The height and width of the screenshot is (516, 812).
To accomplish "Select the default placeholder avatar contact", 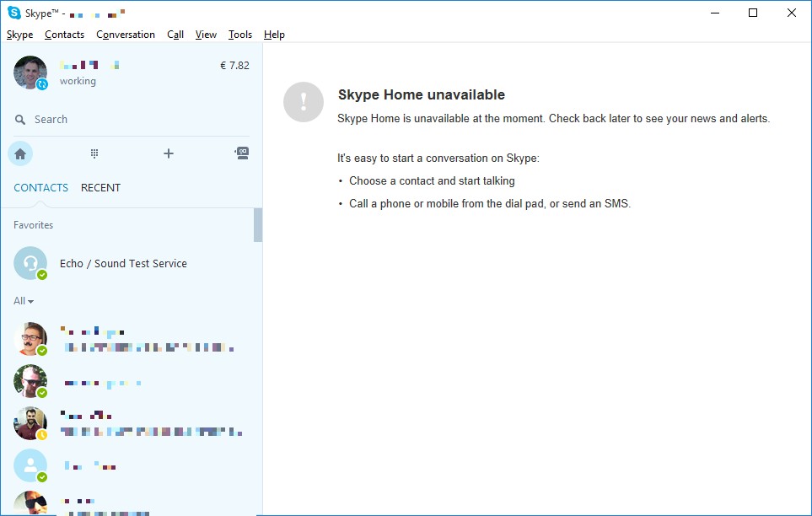I will 30,465.
